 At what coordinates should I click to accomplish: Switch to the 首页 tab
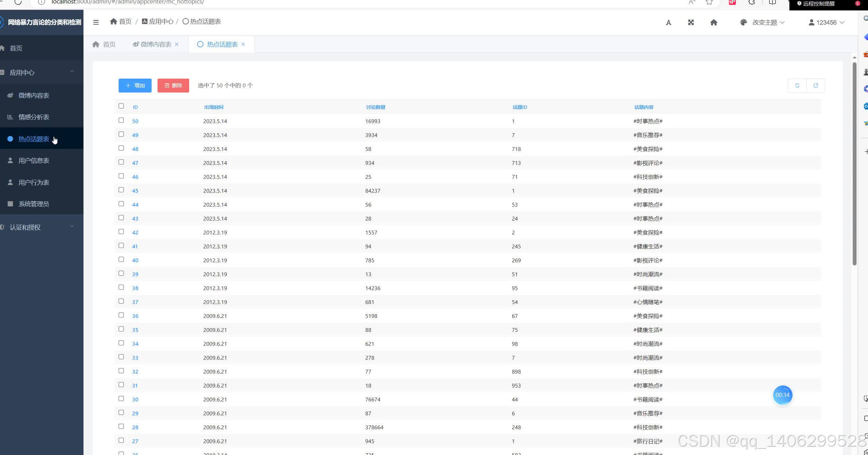pyautogui.click(x=104, y=44)
